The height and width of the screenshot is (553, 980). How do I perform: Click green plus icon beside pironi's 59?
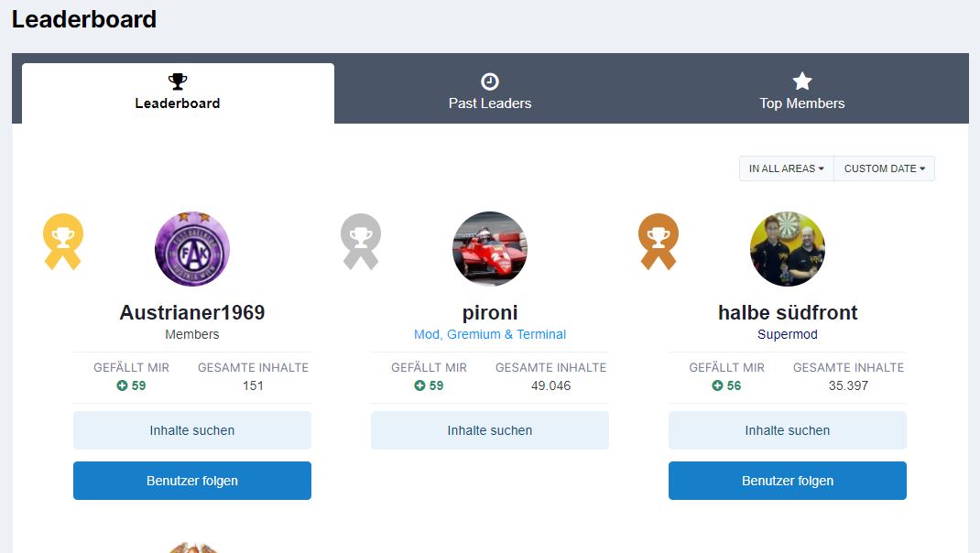419,385
